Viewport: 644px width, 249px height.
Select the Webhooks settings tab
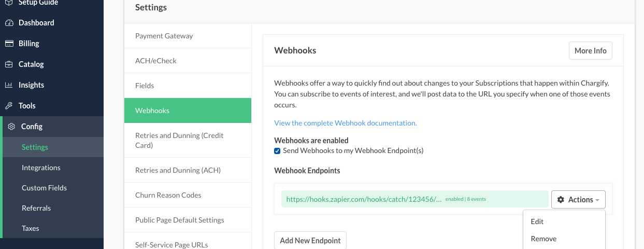pyautogui.click(x=188, y=110)
